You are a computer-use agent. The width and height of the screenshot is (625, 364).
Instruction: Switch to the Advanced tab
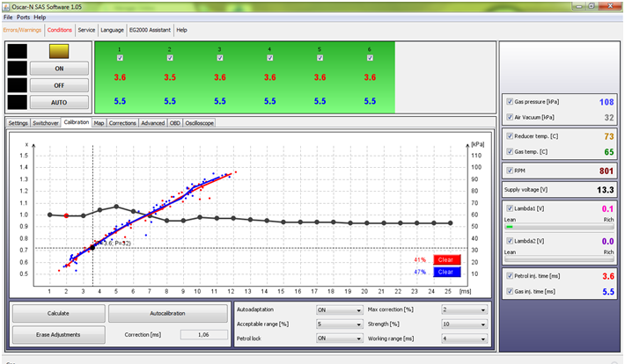[x=152, y=123]
